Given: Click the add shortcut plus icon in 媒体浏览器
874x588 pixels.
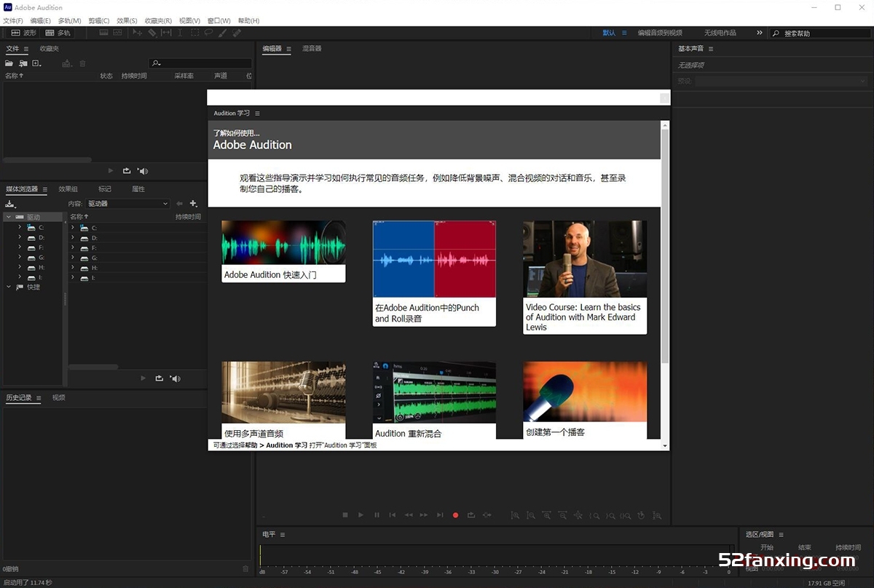Looking at the screenshot, I should coord(193,204).
